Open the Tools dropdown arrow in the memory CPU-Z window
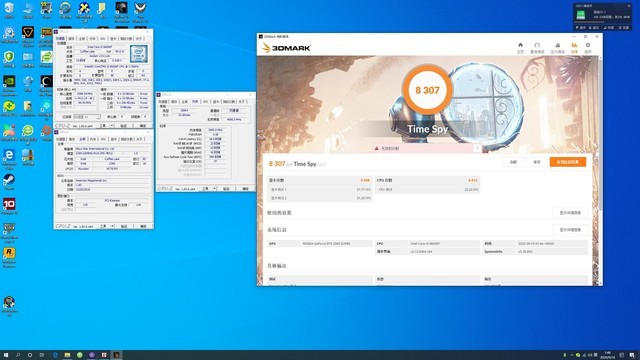The width and height of the screenshot is (640, 360). click(x=215, y=189)
